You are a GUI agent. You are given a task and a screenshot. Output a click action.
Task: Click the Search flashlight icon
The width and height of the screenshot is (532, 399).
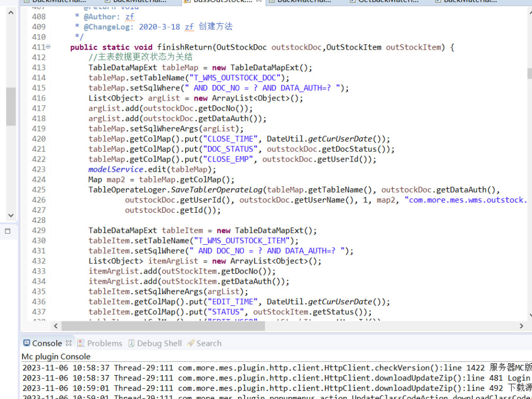190,343
